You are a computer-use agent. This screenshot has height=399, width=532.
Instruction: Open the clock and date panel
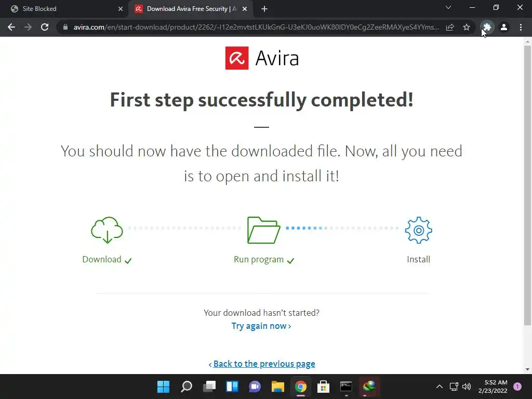click(x=493, y=386)
